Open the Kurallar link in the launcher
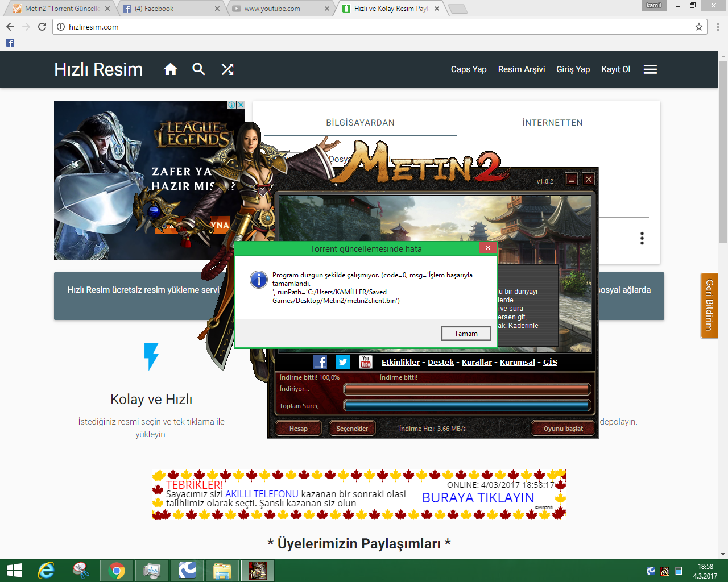The height and width of the screenshot is (582, 728). [477, 362]
